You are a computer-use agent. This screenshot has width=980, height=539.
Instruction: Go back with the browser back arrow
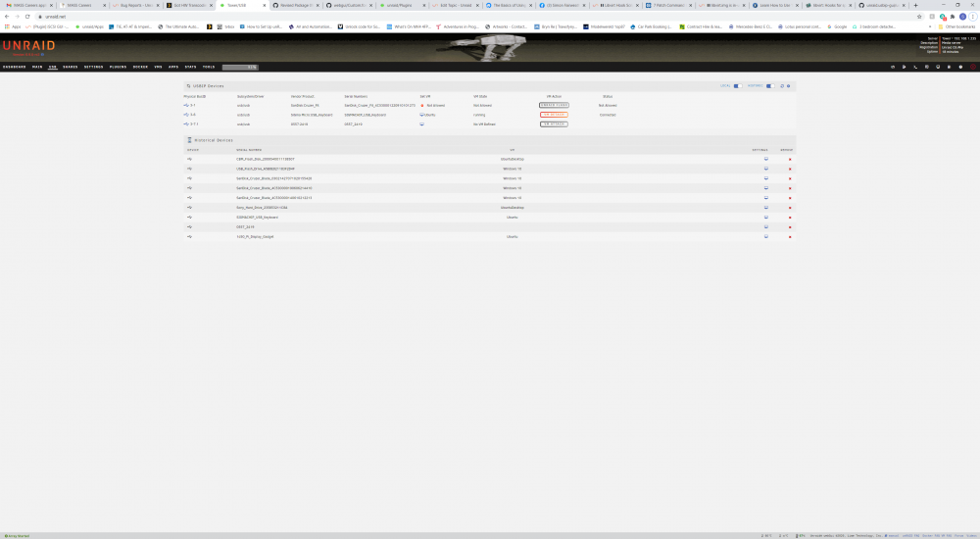[7, 17]
